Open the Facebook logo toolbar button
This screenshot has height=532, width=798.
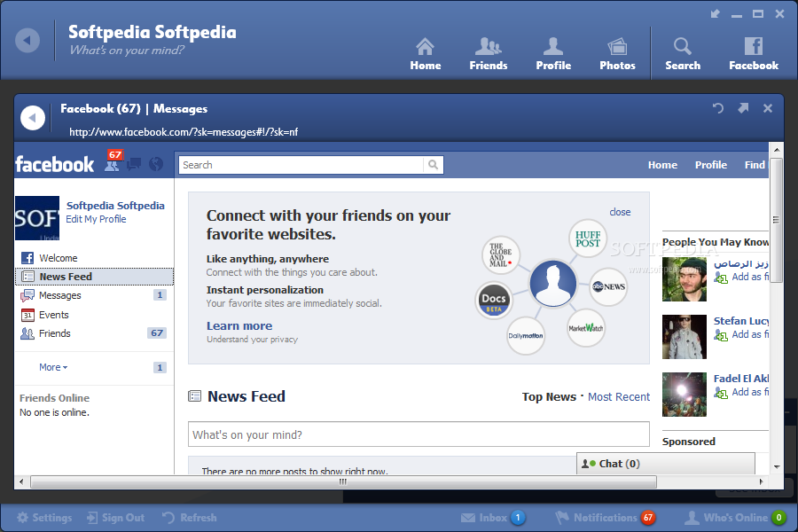pyautogui.click(x=754, y=54)
